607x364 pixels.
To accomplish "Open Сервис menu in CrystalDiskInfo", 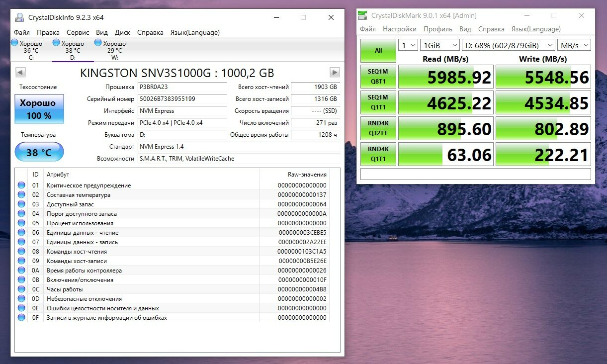I will tap(78, 32).
